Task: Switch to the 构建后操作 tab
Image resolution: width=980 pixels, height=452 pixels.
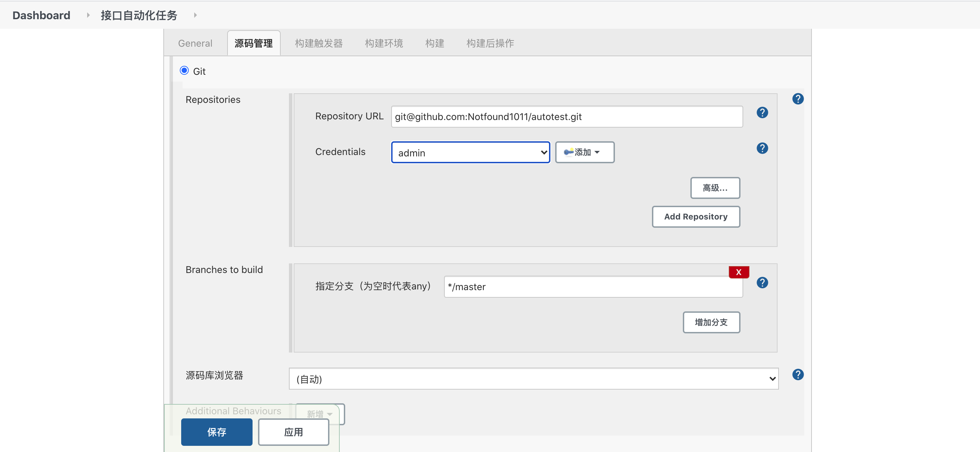Action: tap(490, 43)
